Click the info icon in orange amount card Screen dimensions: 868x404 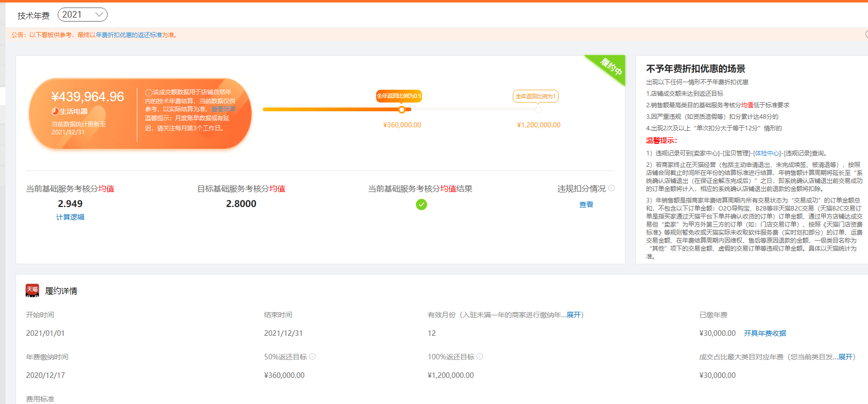point(148,93)
